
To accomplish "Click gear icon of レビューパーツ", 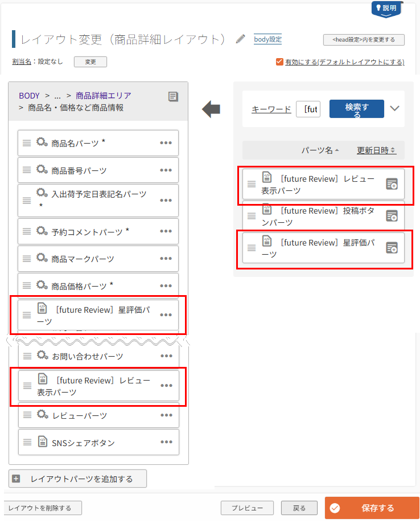I will tap(43, 415).
